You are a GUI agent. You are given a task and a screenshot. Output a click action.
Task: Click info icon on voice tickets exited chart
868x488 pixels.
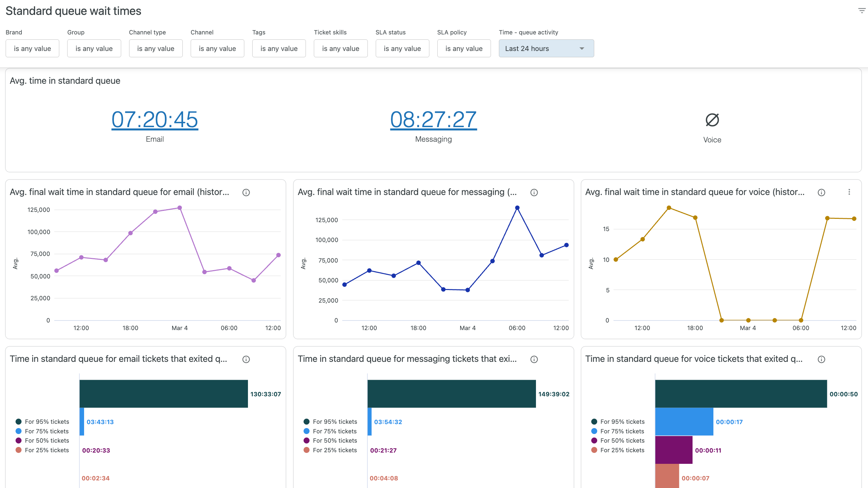point(821,359)
